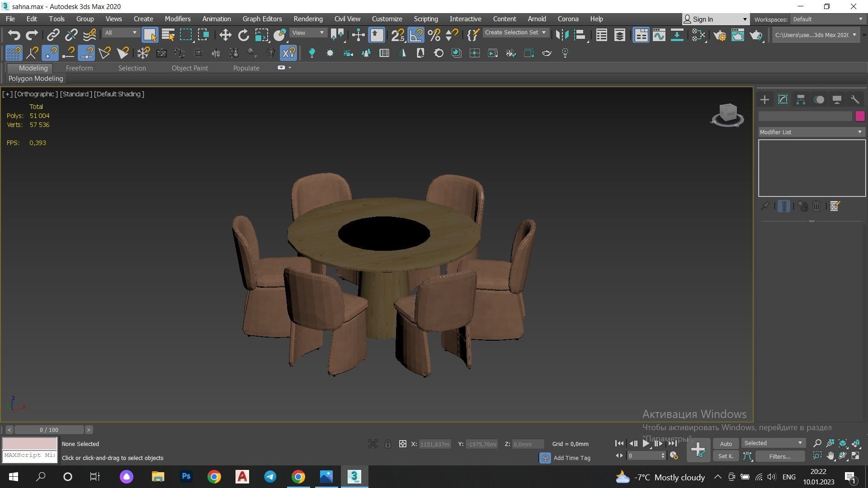The image size is (868, 488).
Task: Open the Create command panel tab
Action: click(764, 99)
